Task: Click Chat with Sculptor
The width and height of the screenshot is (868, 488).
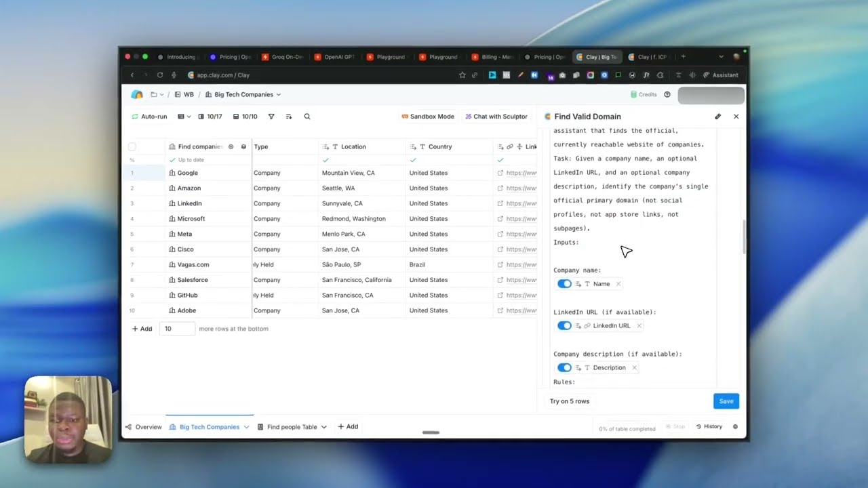Action: click(x=496, y=117)
